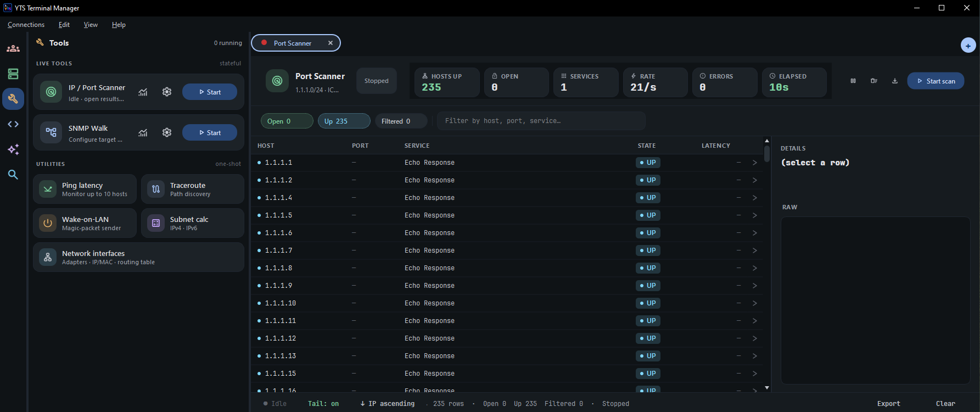Expand the 1.1.1.9 row chevron
This screenshot has height=412, width=980.
[755, 286]
